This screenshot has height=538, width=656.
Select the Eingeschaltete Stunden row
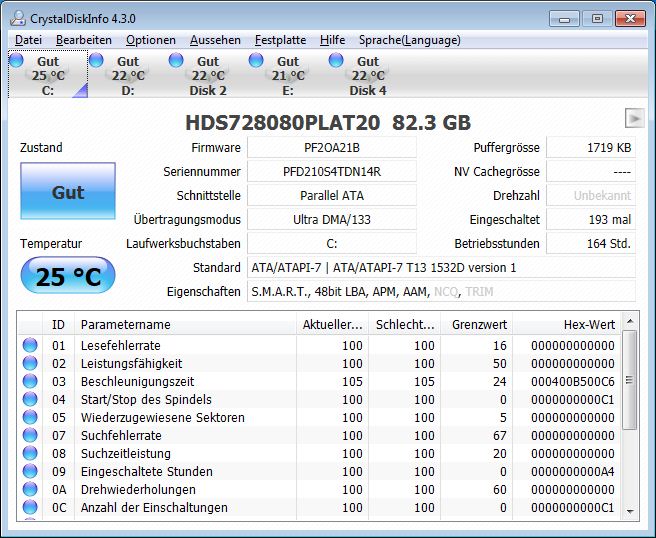tap(320, 471)
